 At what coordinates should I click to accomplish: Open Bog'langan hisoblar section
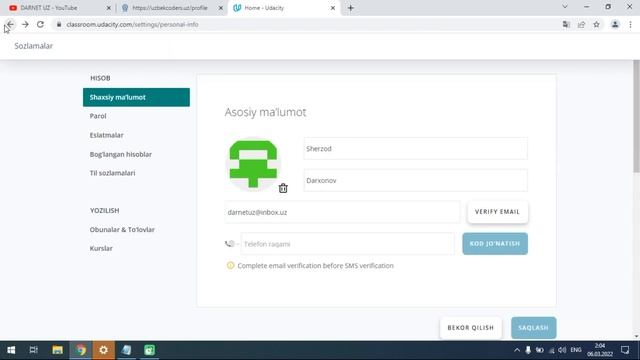coord(121,154)
